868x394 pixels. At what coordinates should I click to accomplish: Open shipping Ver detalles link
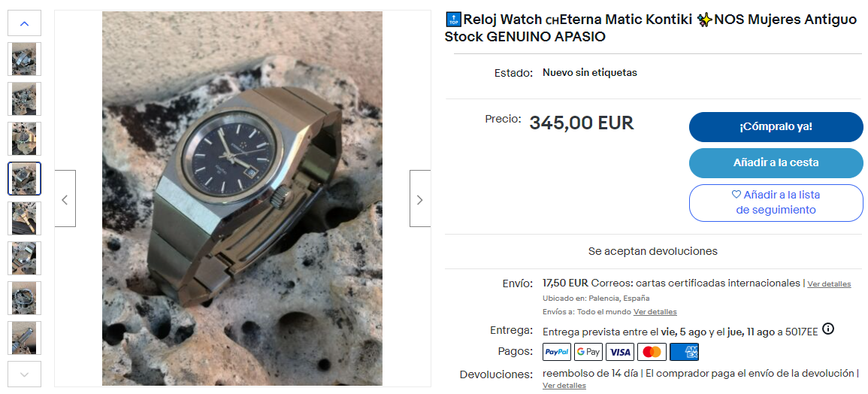point(829,284)
